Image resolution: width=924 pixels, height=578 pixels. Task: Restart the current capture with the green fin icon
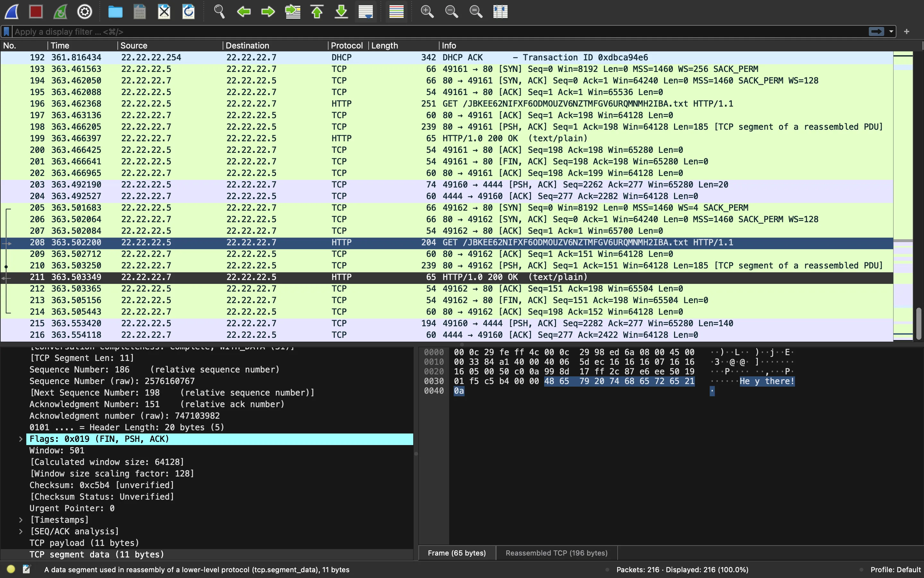(x=60, y=12)
